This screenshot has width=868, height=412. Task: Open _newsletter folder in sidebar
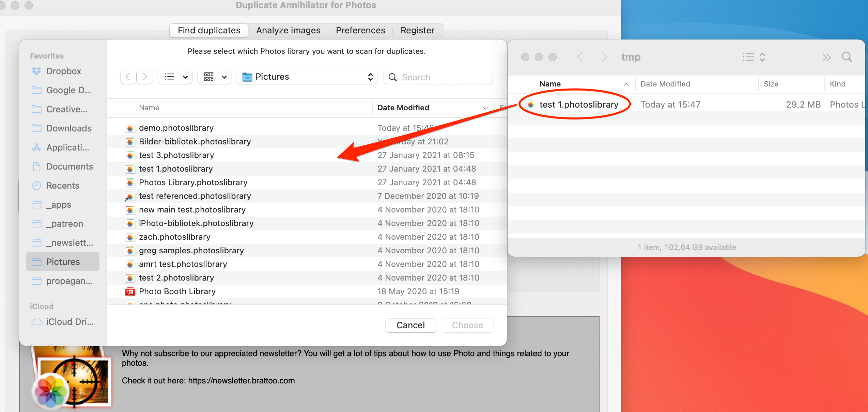(x=63, y=243)
